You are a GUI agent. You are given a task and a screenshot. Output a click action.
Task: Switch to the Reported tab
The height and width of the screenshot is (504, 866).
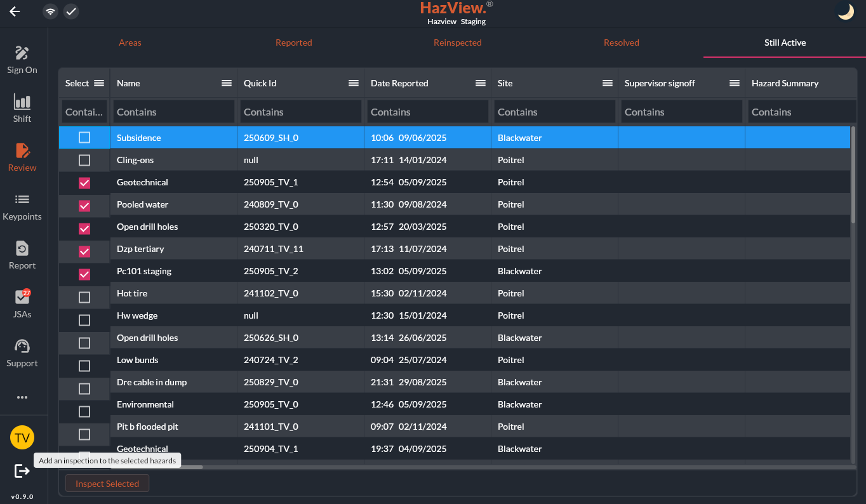point(293,43)
